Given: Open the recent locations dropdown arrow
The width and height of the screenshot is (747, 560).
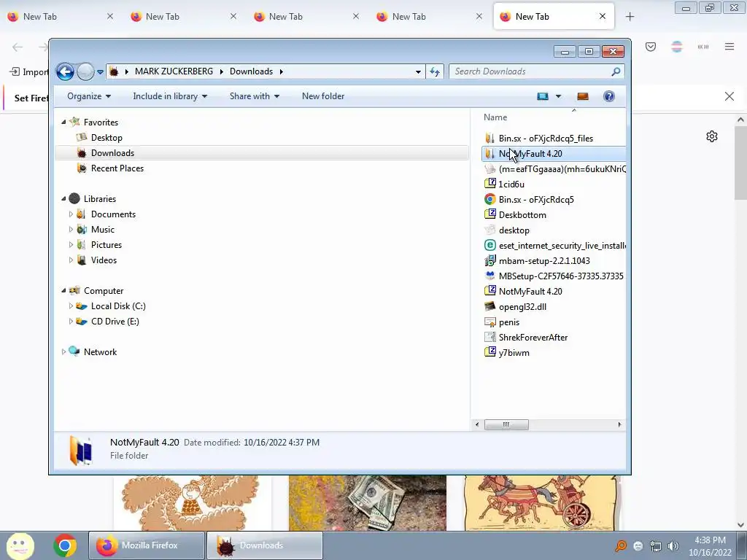Looking at the screenshot, I should coord(100,72).
